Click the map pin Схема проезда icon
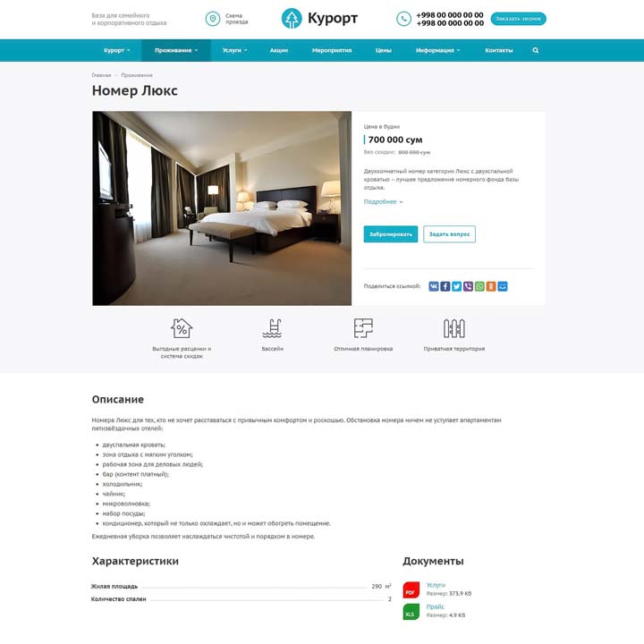The height and width of the screenshot is (644, 644). 213,19
